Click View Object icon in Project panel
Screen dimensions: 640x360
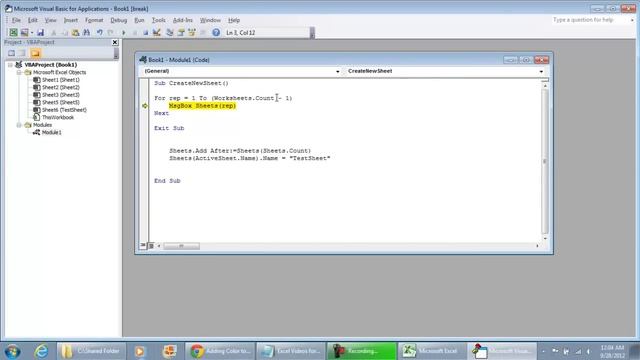pyautogui.click(x=22, y=53)
